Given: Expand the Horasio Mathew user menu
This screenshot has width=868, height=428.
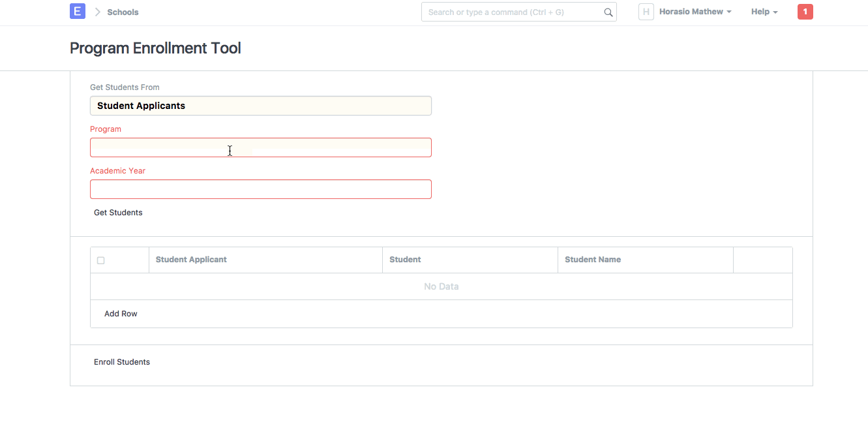Looking at the screenshot, I should (x=695, y=12).
